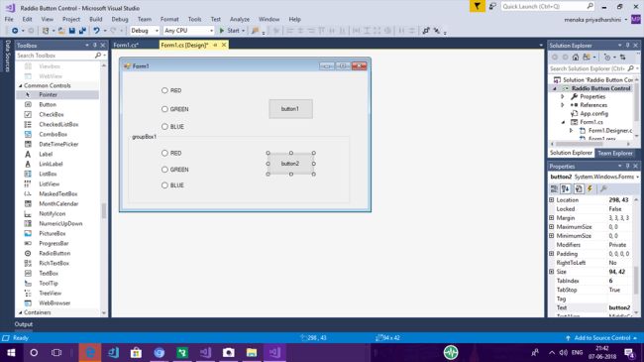This screenshot has width=644, height=362.
Task: Click button2 on the form designer
Action: click(x=290, y=164)
